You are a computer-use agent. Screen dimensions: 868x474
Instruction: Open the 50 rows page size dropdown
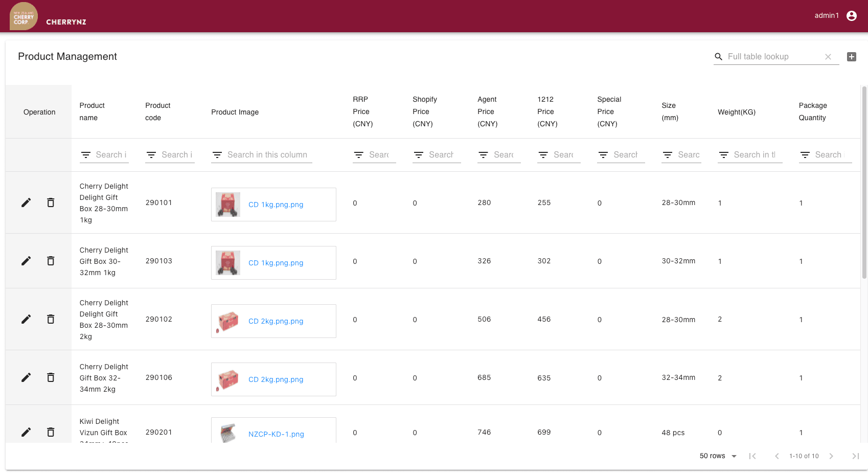click(718, 456)
